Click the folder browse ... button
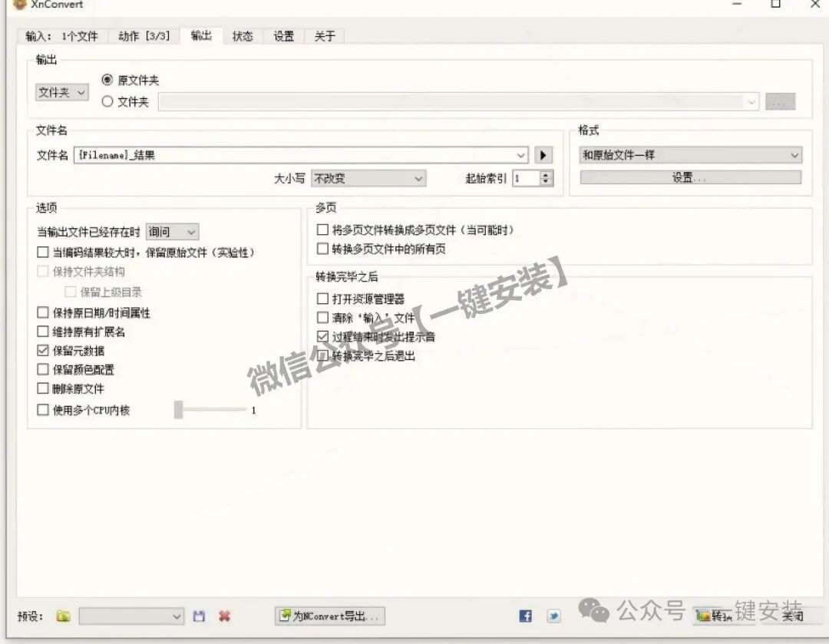Screen dimensions: 829x644 click(x=781, y=101)
